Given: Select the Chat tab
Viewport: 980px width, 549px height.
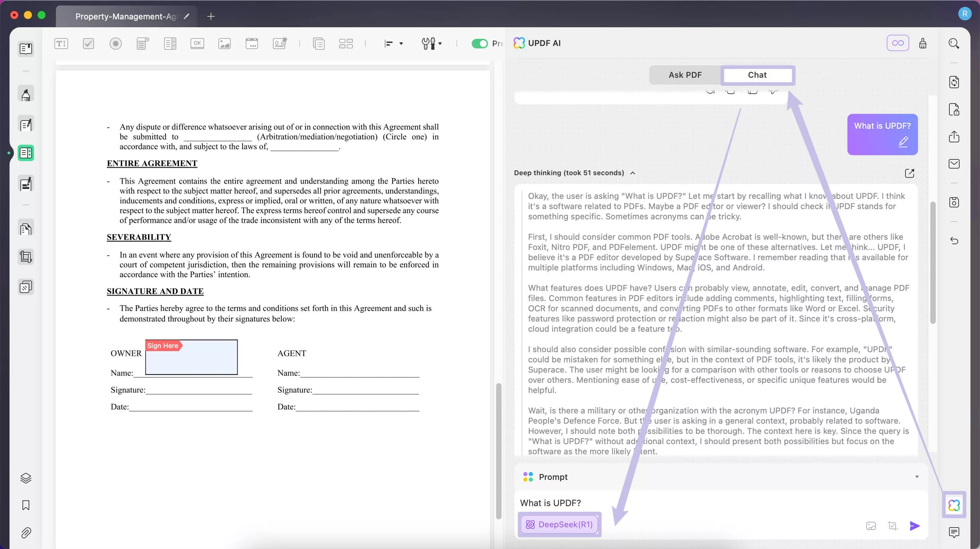Looking at the screenshot, I should [757, 75].
